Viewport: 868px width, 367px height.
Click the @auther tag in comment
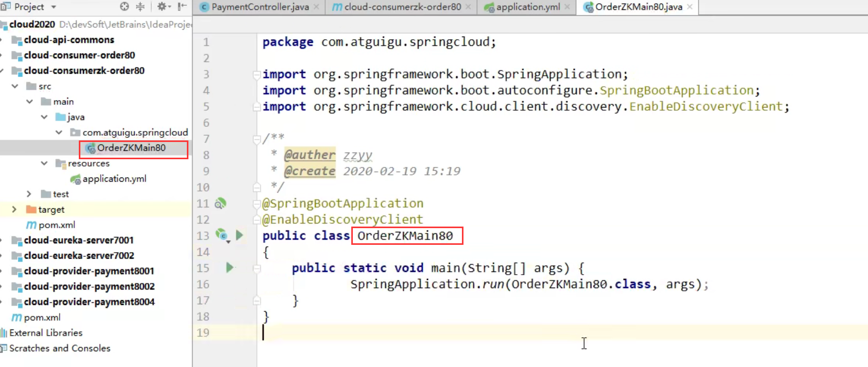point(310,155)
